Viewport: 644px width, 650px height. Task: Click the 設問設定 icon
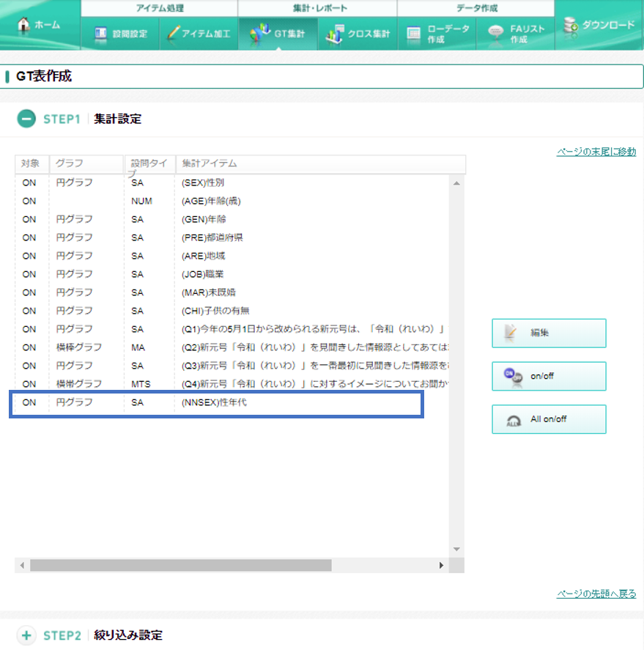[x=100, y=34]
